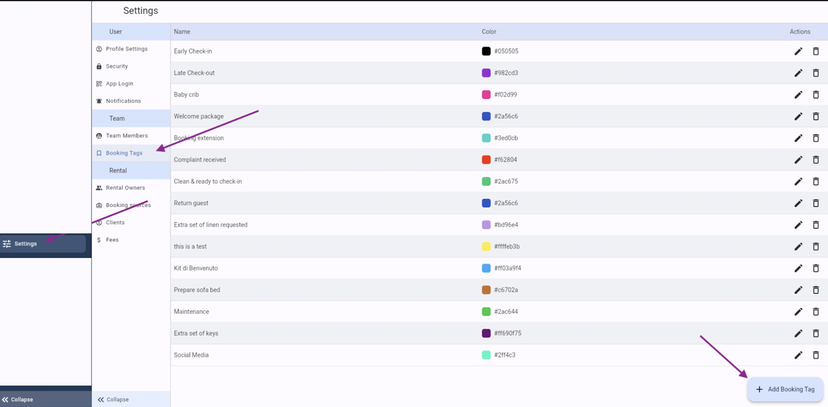Image resolution: width=828 pixels, height=407 pixels.
Task: Click yellow swatch for 'this is a test'
Action: click(486, 247)
